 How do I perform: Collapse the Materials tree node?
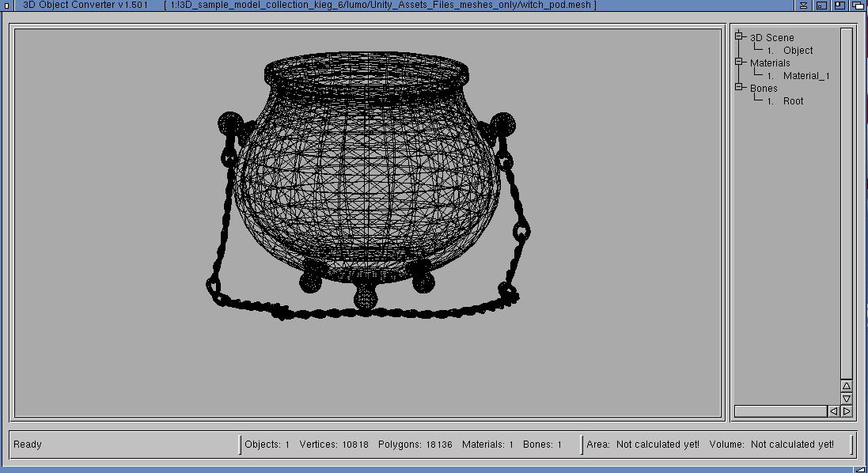(739, 62)
